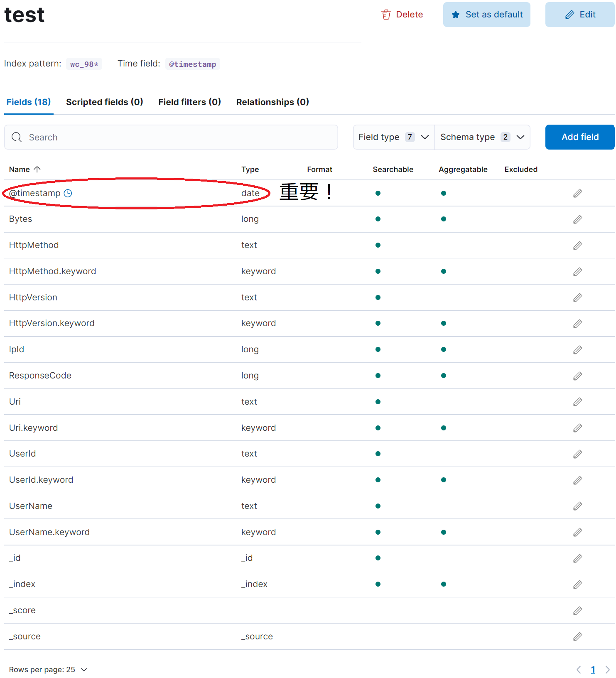Set this index pattern as default

486,15
